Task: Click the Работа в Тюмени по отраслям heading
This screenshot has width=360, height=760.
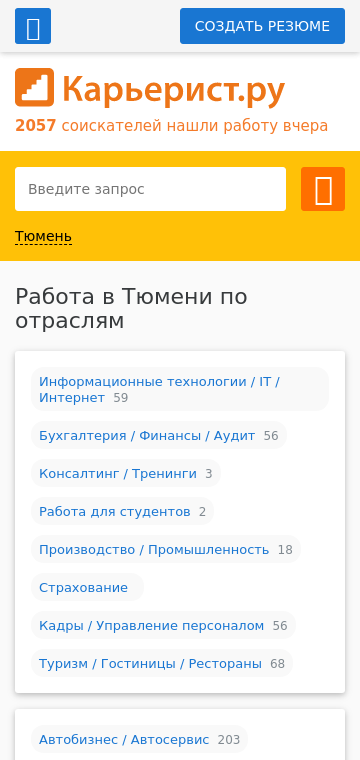Action: [x=131, y=309]
